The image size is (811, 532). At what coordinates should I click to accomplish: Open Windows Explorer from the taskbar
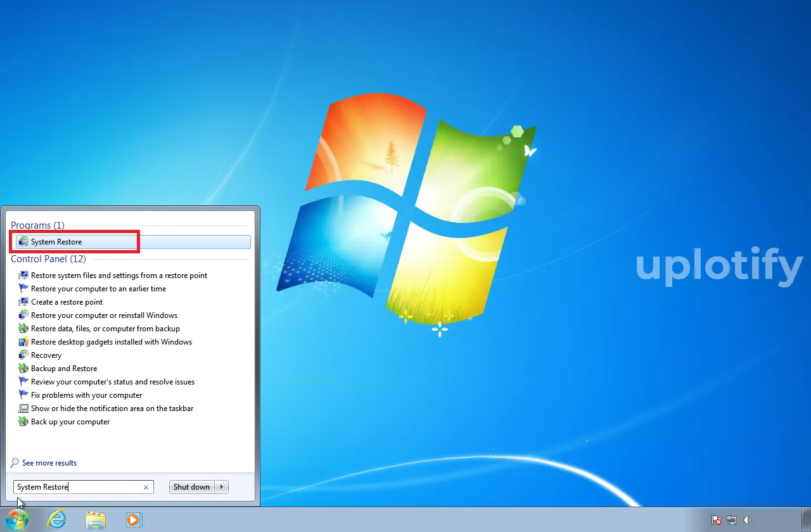pyautogui.click(x=96, y=520)
